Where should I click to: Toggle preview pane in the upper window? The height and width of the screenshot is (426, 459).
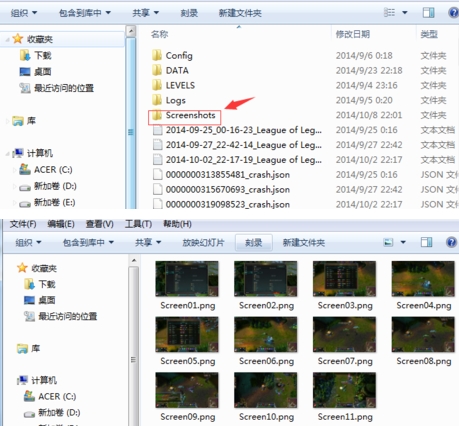click(428, 13)
